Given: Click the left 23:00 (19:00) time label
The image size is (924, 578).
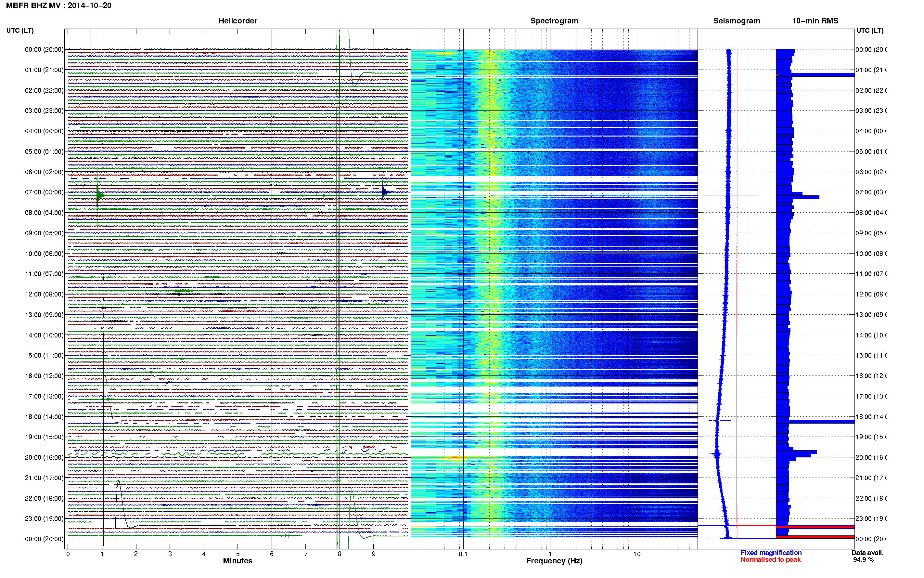Looking at the screenshot, I should click(44, 519).
